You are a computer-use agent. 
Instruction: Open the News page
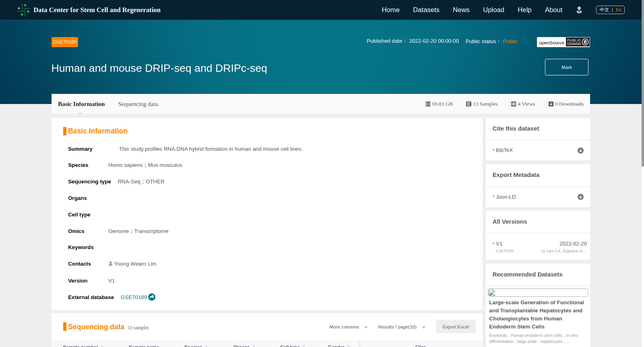click(x=461, y=10)
